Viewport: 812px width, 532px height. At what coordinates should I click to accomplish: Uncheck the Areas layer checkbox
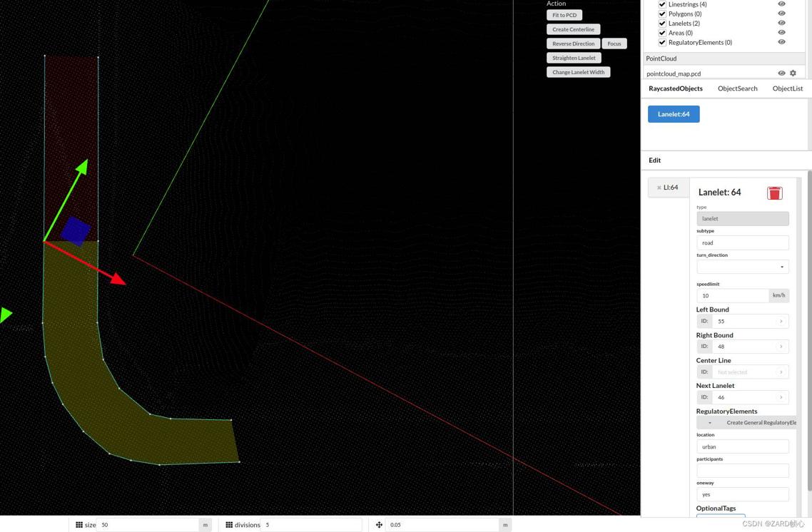pyautogui.click(x=662, y=33)
